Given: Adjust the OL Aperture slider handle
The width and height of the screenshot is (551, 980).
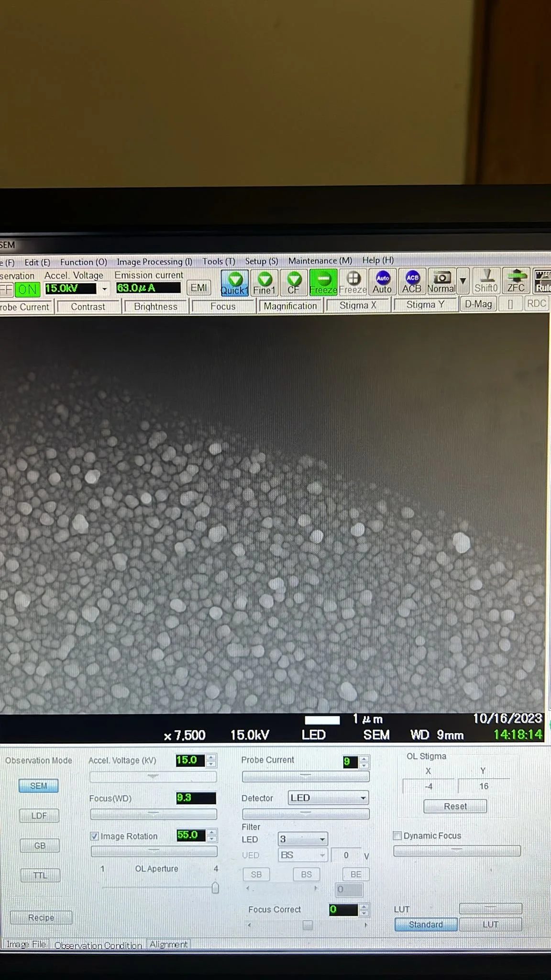Looking at the screenshot, I should click(x=215, y=888).
